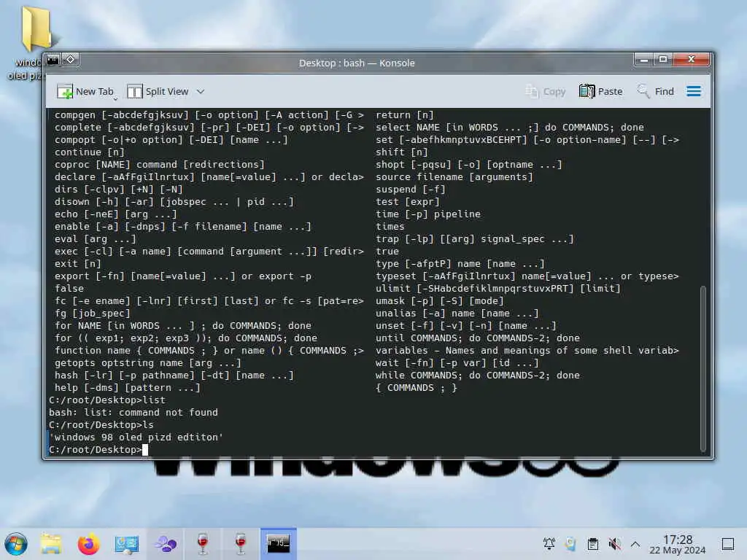Click the terminal vertical scrollbar handle
Image resolution: width=747 pixels, height=560 pixels.
coord(703,368)
